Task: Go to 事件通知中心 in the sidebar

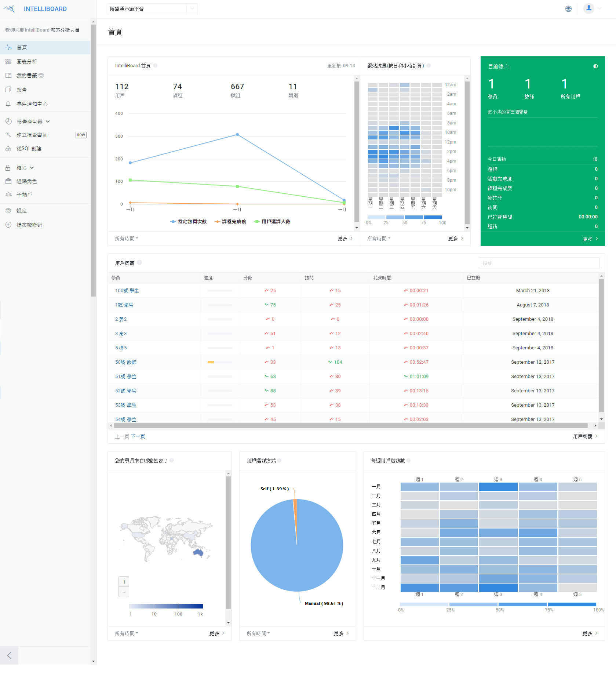Action: [x=32, y=104]
